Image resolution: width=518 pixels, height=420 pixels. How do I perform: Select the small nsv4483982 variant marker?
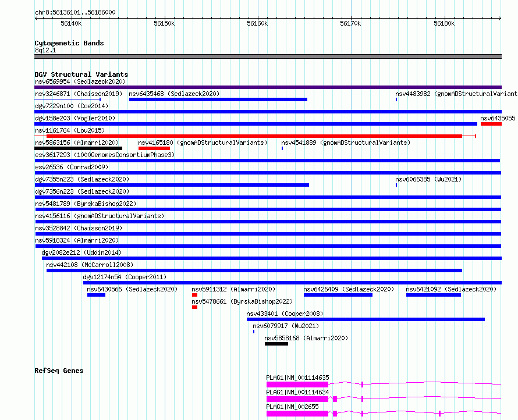[x=396, y=99]
